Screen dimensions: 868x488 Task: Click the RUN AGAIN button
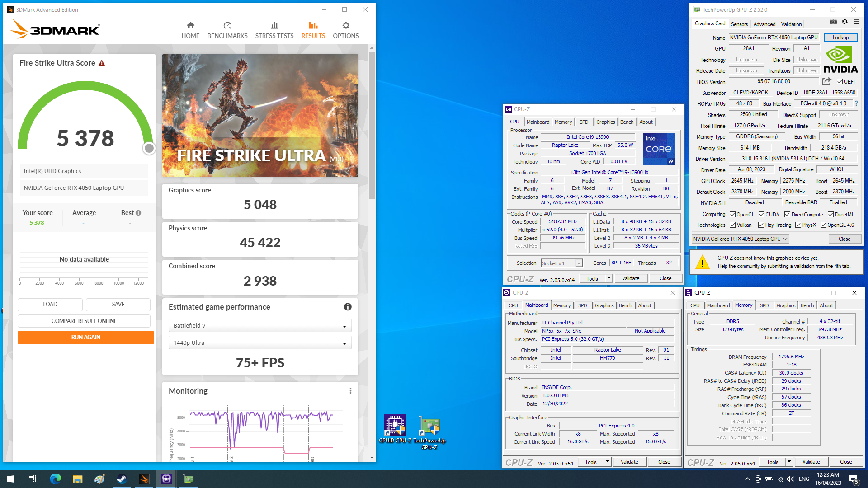pyautogui.click(x=86, y=338)
